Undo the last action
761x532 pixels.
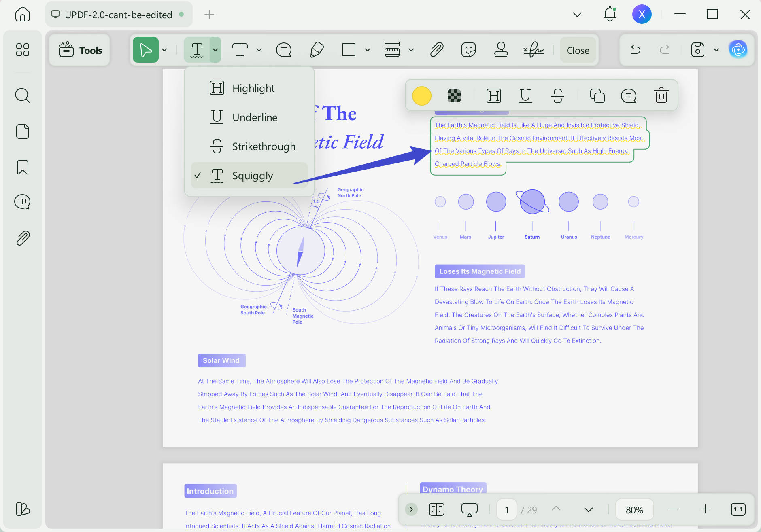(x=636, y=50)
